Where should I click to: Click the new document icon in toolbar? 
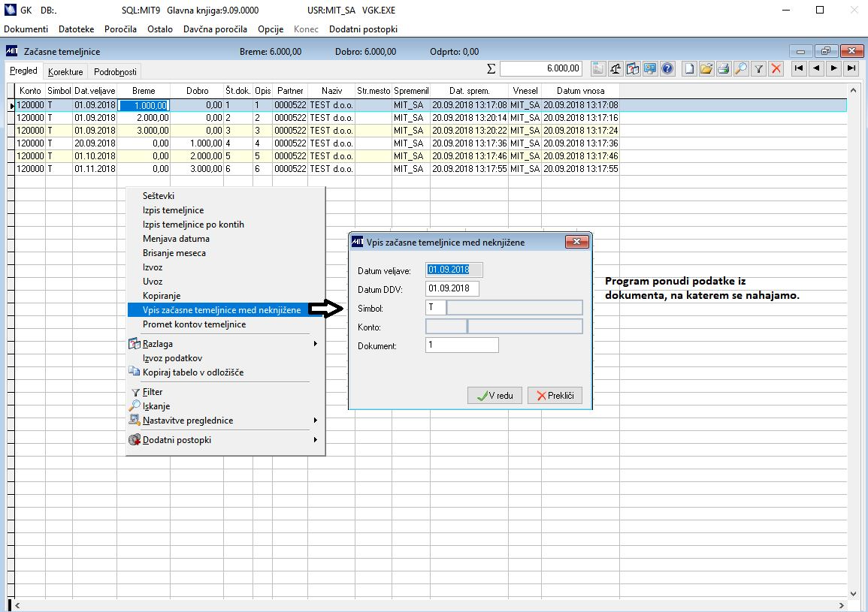[x=690, y=69]
